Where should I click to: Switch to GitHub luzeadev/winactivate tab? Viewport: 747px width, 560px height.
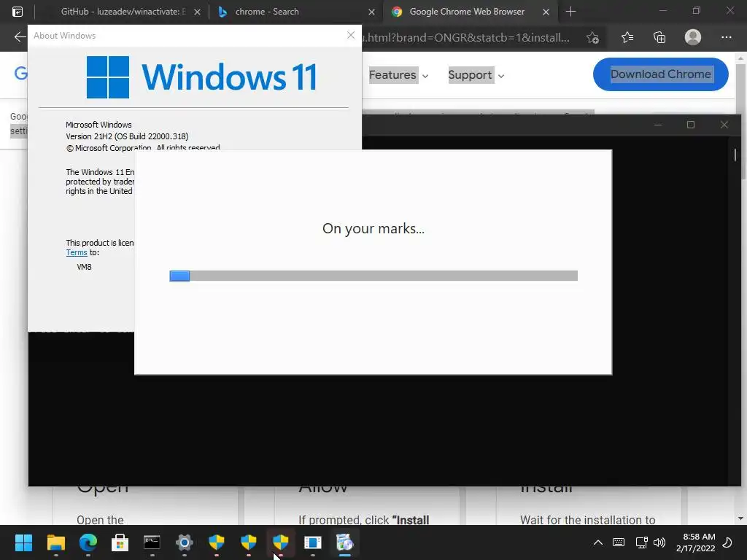[x=123, y=12]
